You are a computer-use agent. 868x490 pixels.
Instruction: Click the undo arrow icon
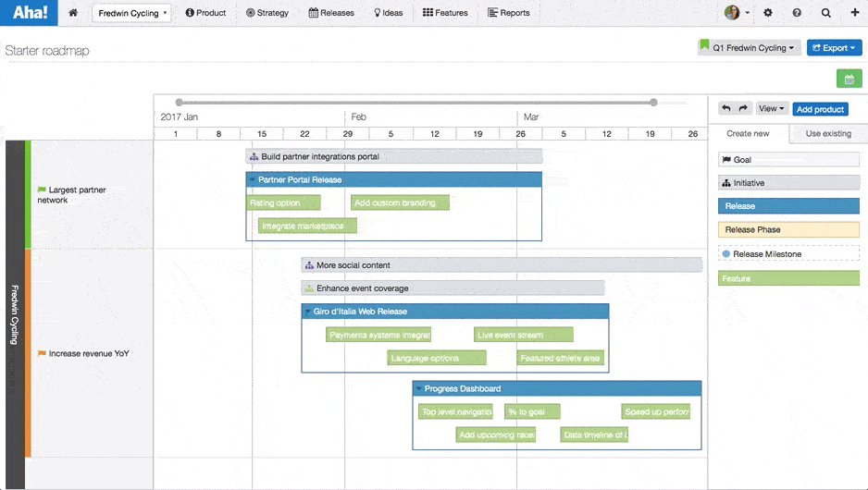tap(726, 108)
